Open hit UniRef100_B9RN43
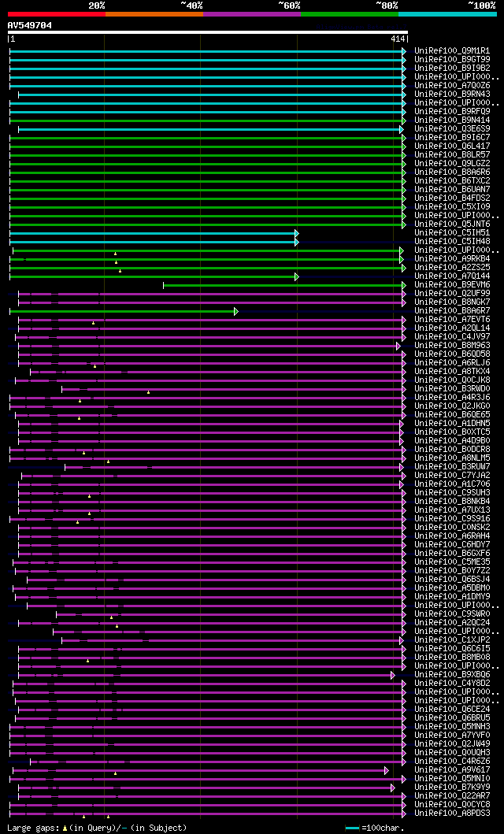504x834 pixels. 453,95
